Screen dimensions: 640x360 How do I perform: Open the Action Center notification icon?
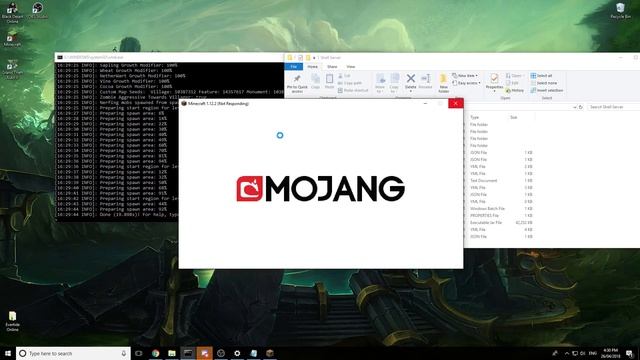pyautogui.click(x=630, y=353)
